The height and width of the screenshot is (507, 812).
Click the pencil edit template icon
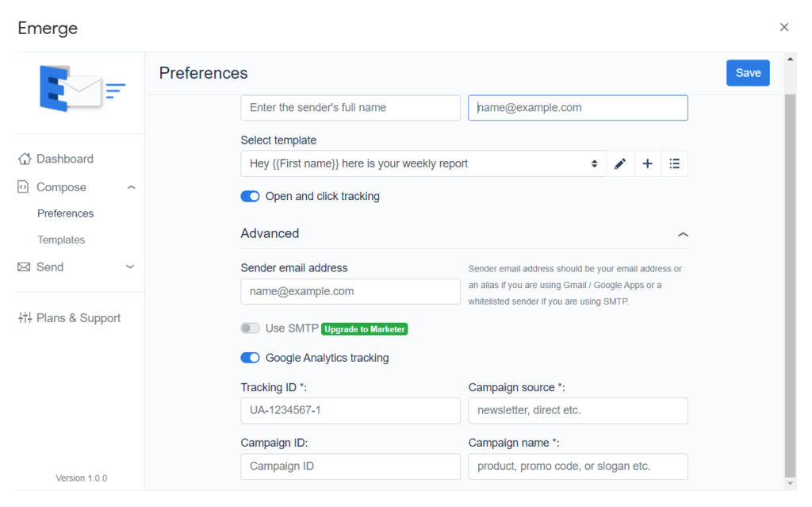[x=620, y=163]
